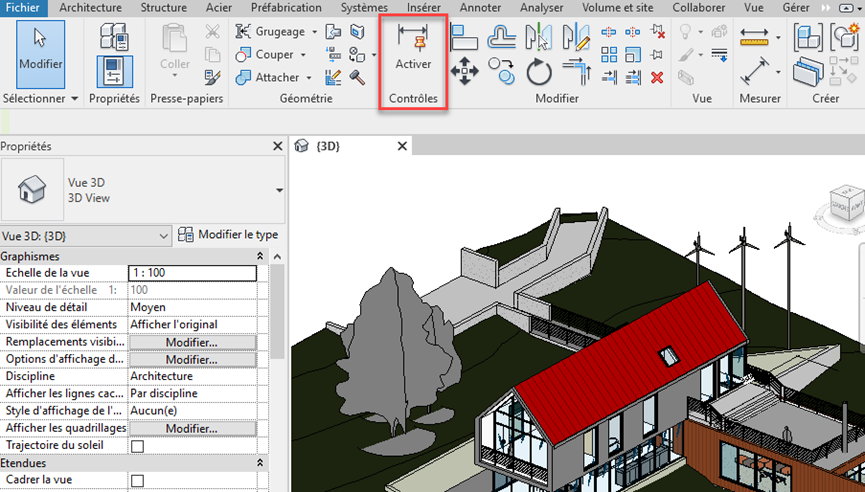This screenshot has height=492, width=865.
Task: Select the Copy tool with two circles
Action: point(501,70)
